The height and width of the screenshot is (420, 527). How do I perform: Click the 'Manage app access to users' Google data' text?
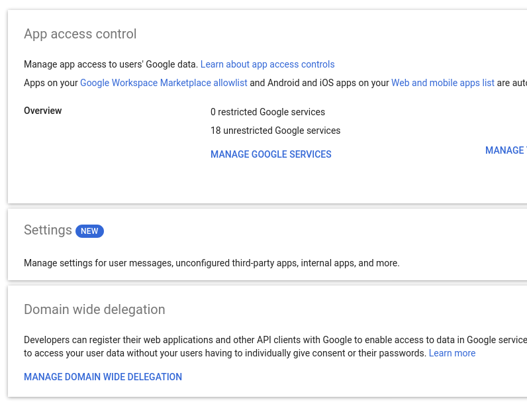111,64
